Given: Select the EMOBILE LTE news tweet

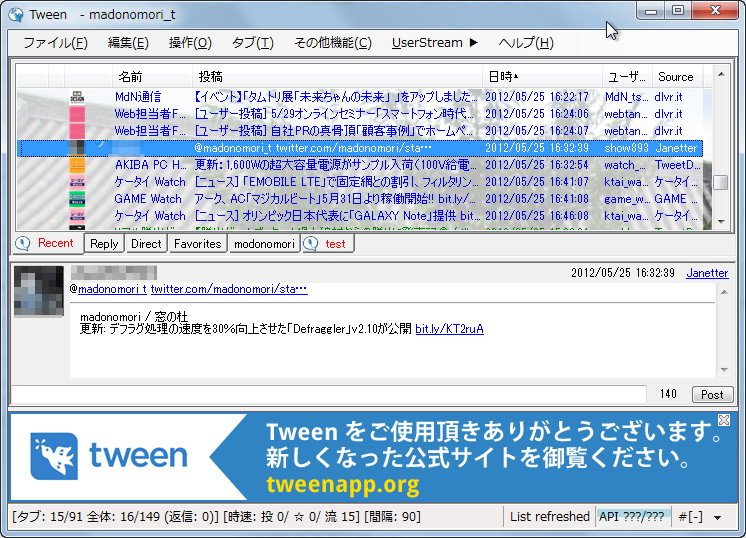Looking at the screenshot, I should coord(336,182).
